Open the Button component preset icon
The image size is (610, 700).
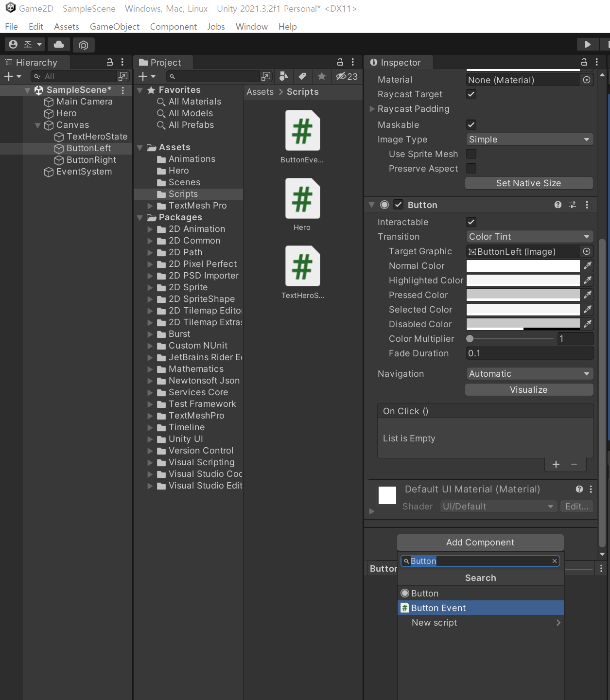(573, 205)
